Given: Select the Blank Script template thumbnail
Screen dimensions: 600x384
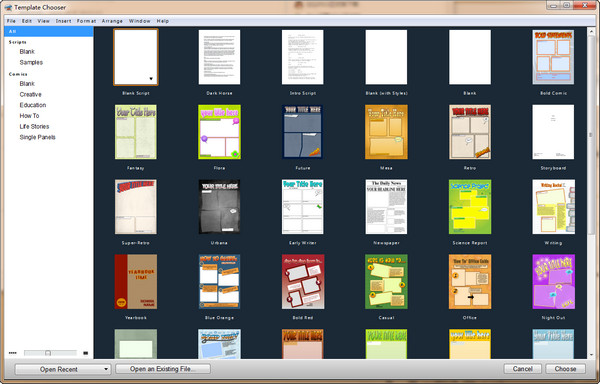Looking at the screenshot, I should [135, 57].
